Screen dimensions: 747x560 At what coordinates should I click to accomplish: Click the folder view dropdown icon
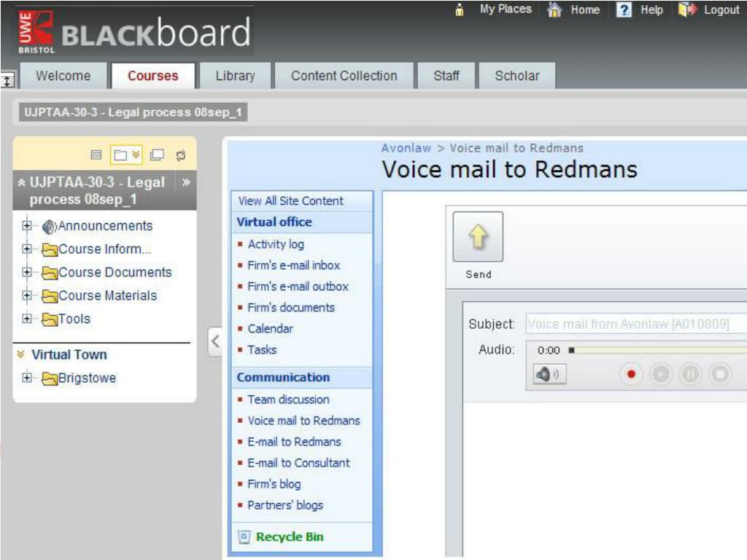point(126,155)
